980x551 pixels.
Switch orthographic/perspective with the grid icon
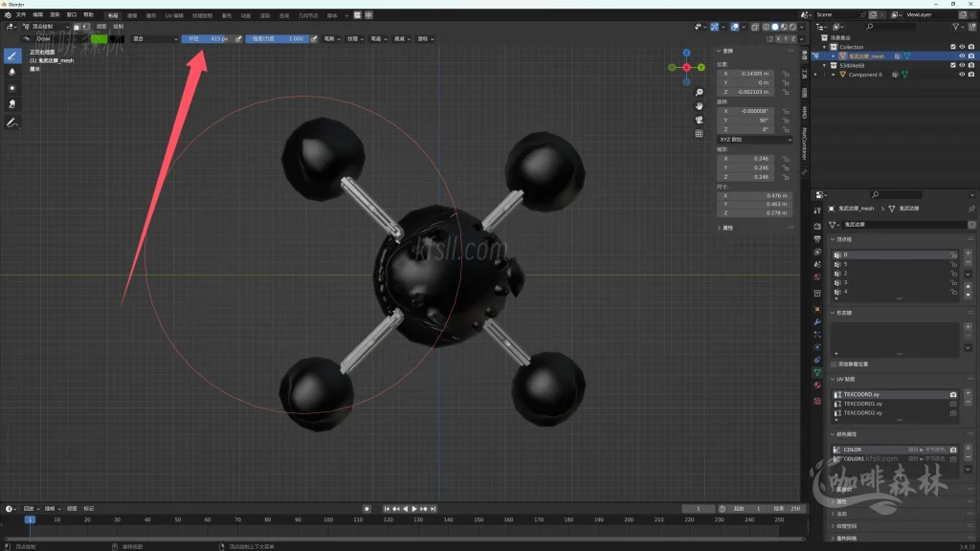[700, 134]
